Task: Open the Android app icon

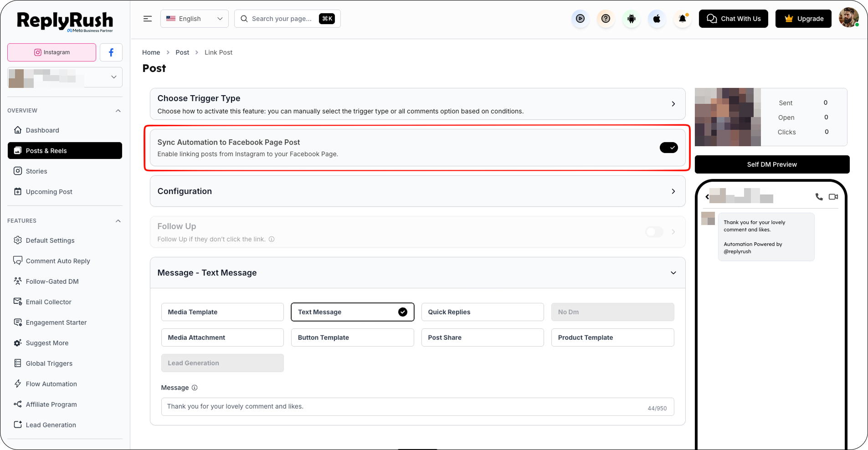Action: (x=631, y=19)
